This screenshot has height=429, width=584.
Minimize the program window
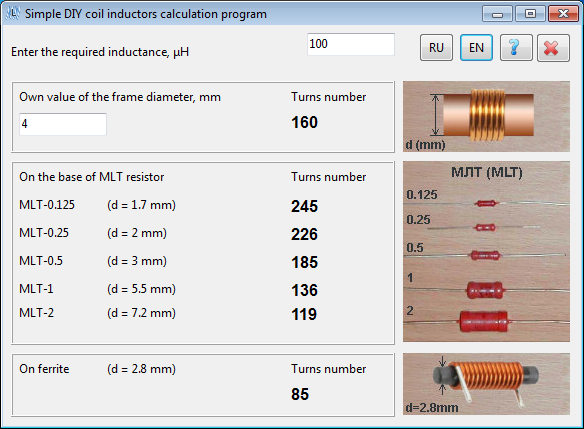pos(497,14)
